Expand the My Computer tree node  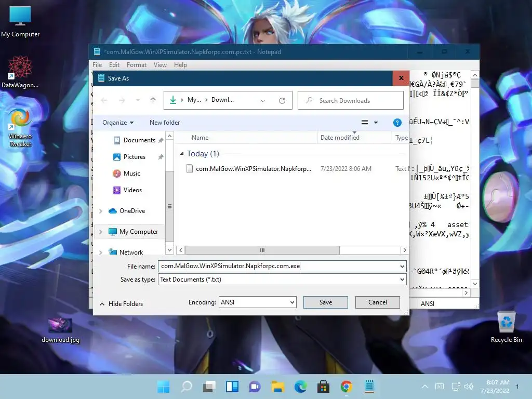100,232
